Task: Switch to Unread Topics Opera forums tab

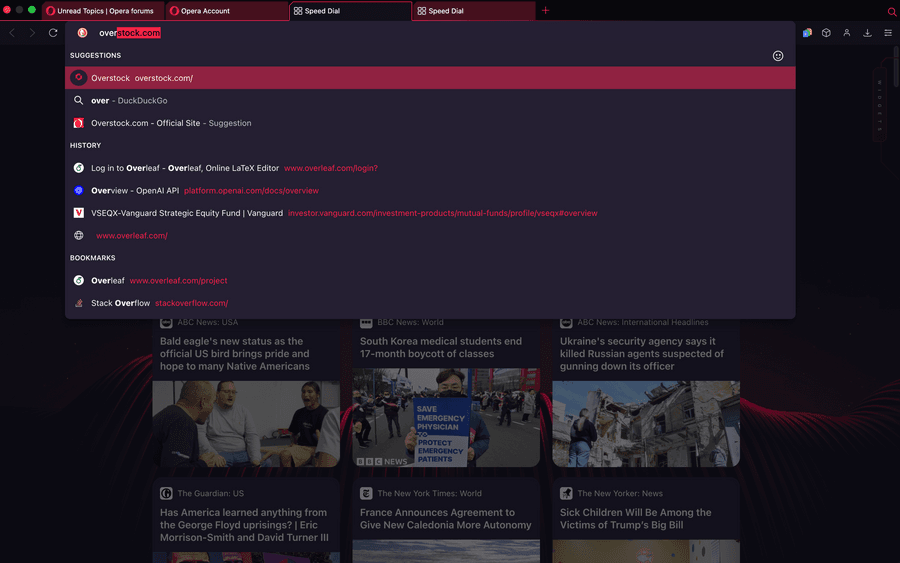Action: 103,11
